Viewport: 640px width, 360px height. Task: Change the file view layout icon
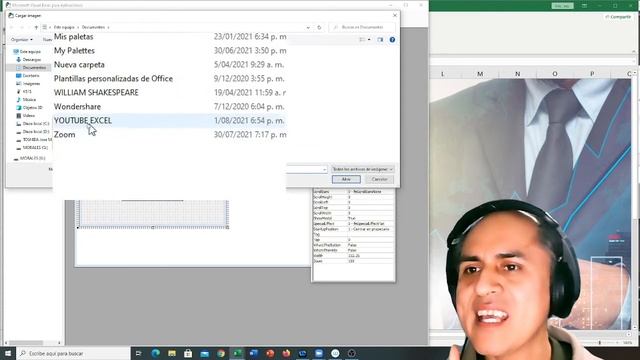coord(362,40)
